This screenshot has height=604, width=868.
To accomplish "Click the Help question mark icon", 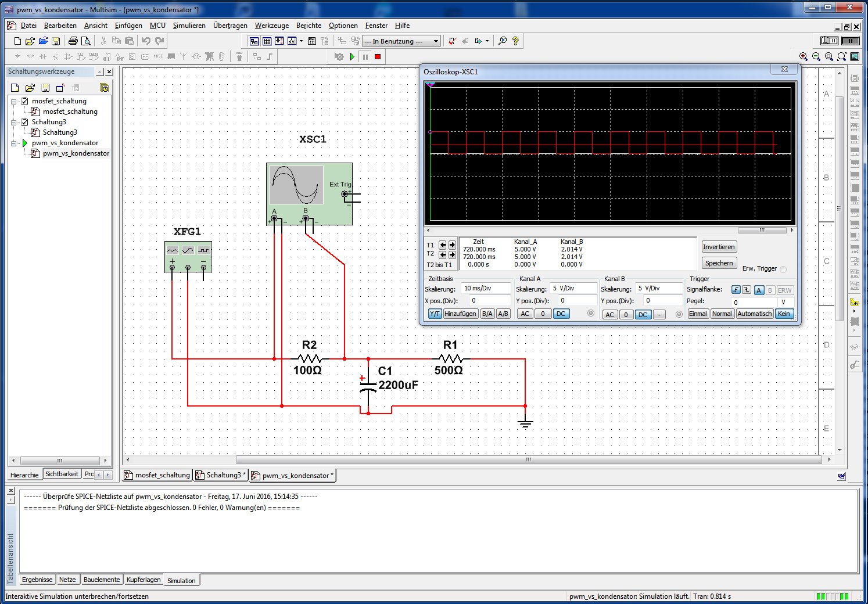I will click(x=515, y=41).
